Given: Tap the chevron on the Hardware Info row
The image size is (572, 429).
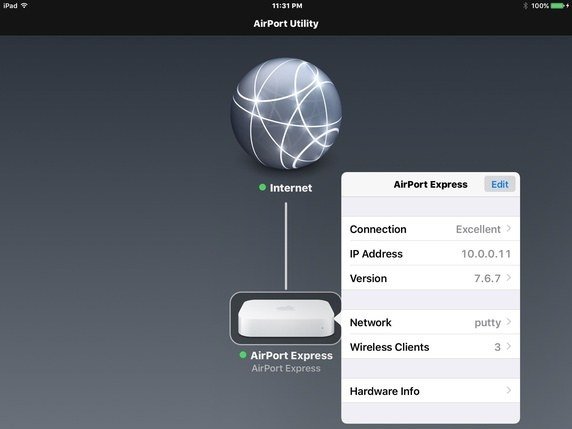Looking at the screenshot, I should 509,391.
